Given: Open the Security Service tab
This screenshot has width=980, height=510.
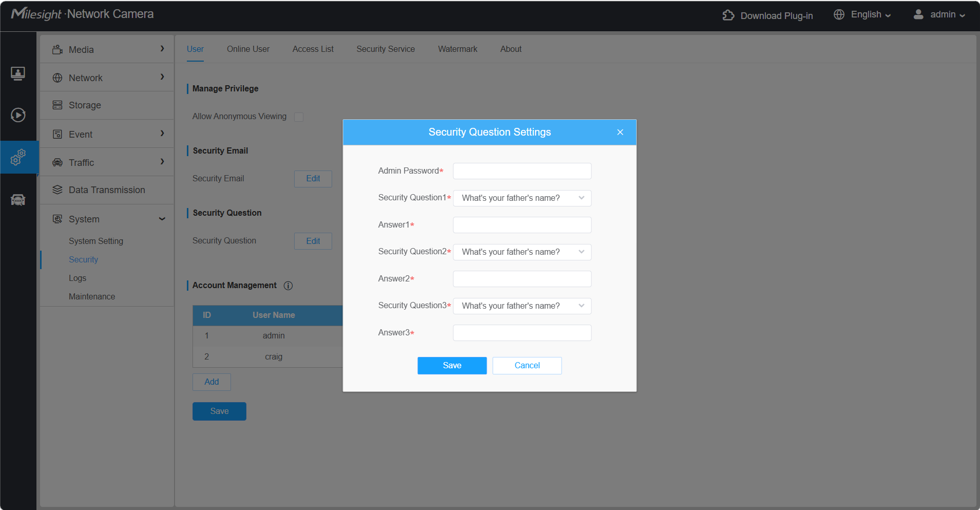Looking at the screenshot, I should [x=386, y=49].
